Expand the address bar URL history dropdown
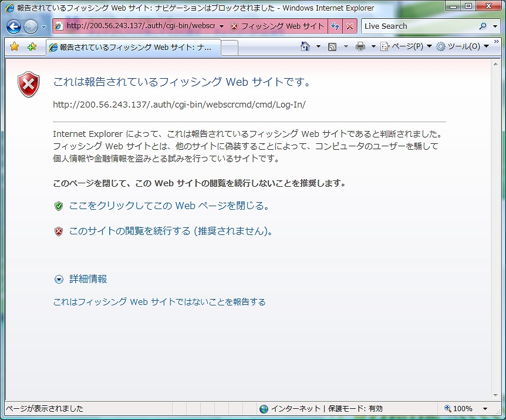The image size is (506, 420). [x=221, y=26]
